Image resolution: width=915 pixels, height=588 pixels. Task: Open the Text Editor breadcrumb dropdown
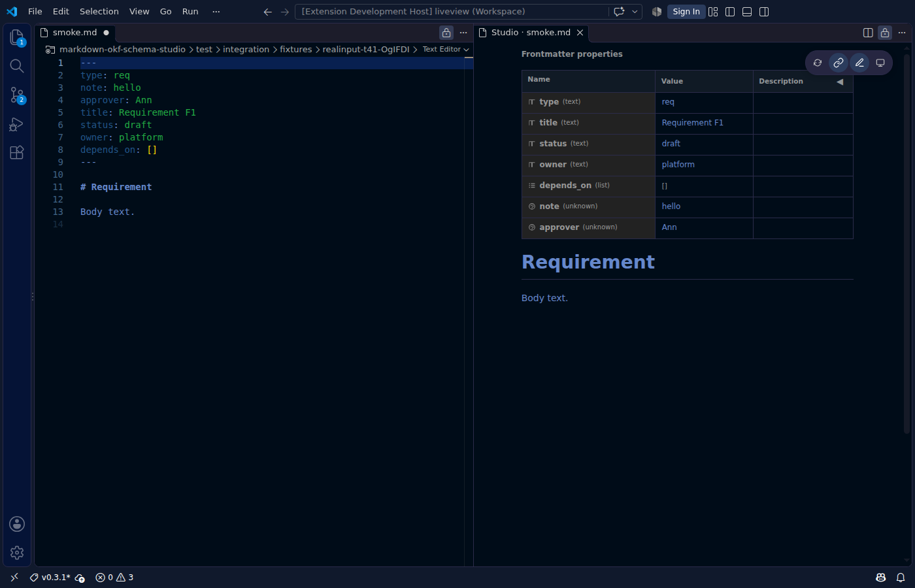click(446, 50)
